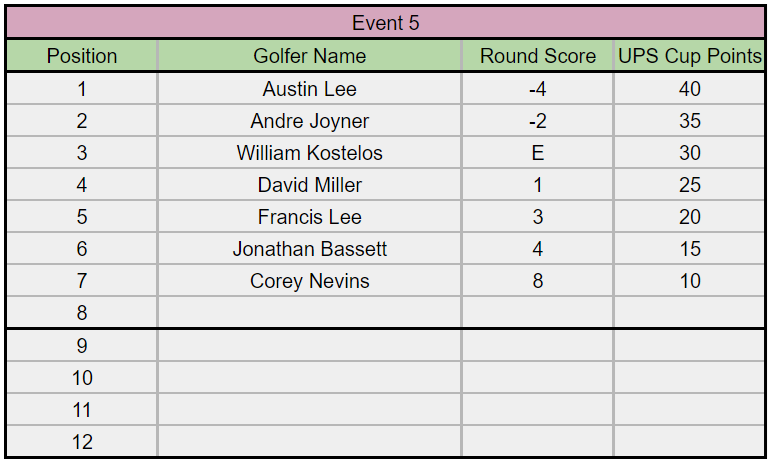This screenshot has width=772, height=461.
Task: Select the position 12 number cell
Action: 82,442
